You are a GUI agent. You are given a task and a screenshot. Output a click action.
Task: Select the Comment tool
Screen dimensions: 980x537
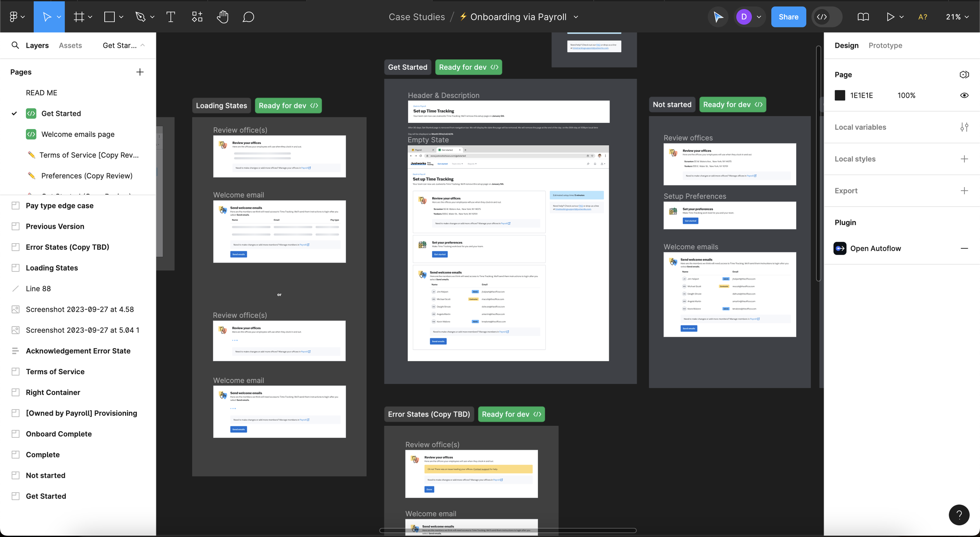(248, 17)
